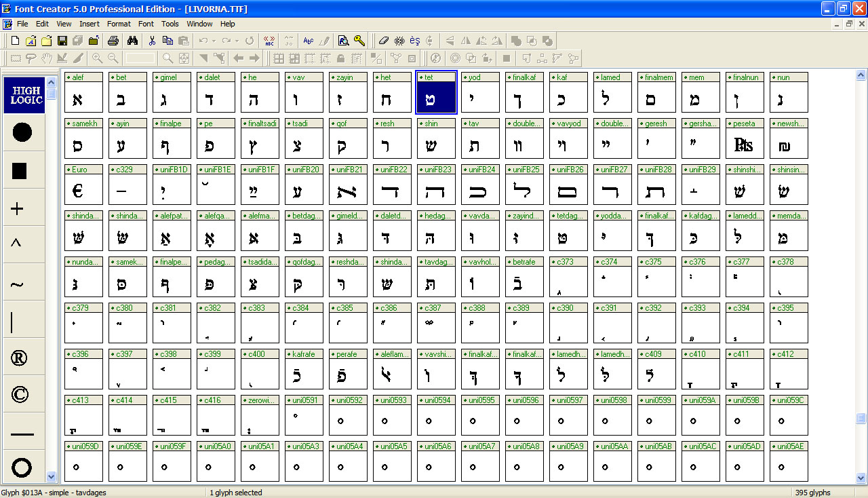The image size is (868, 498).
Task: Open the Format menu
Action: 119,24
